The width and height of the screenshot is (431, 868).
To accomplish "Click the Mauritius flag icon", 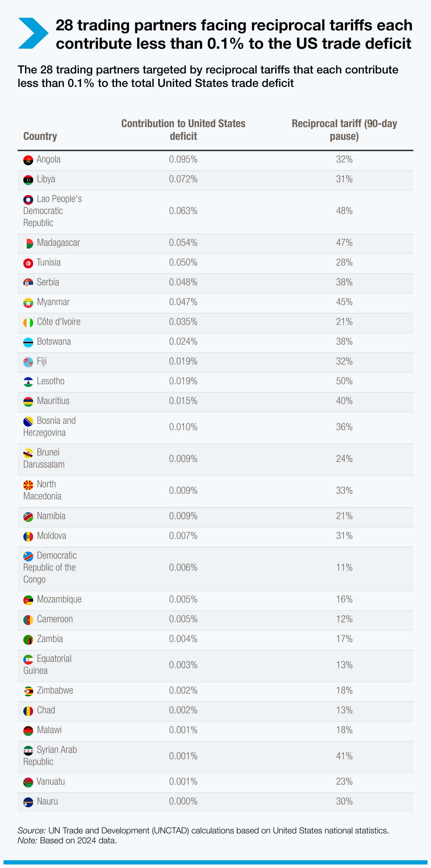I will click(x=28, y=402).
